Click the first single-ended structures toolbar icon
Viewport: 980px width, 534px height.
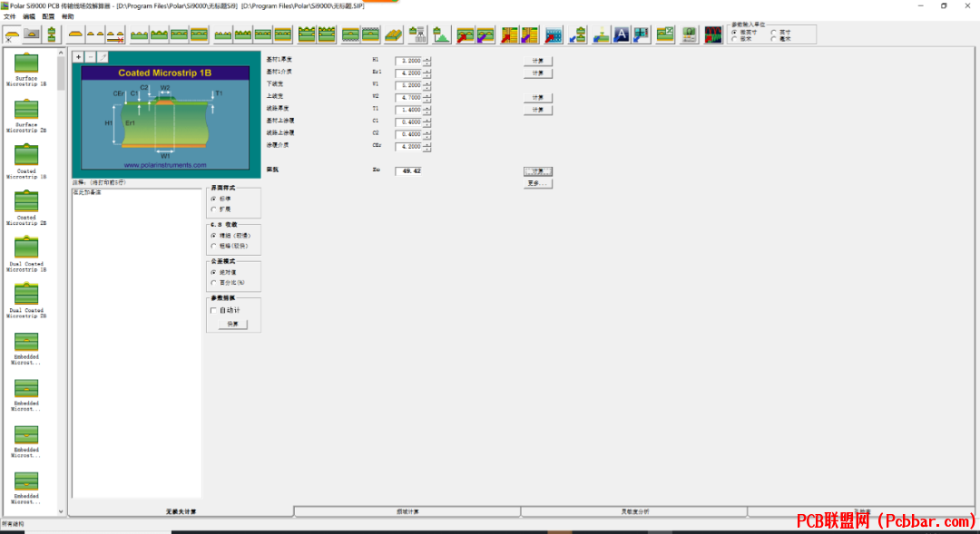tap(11, 35)
